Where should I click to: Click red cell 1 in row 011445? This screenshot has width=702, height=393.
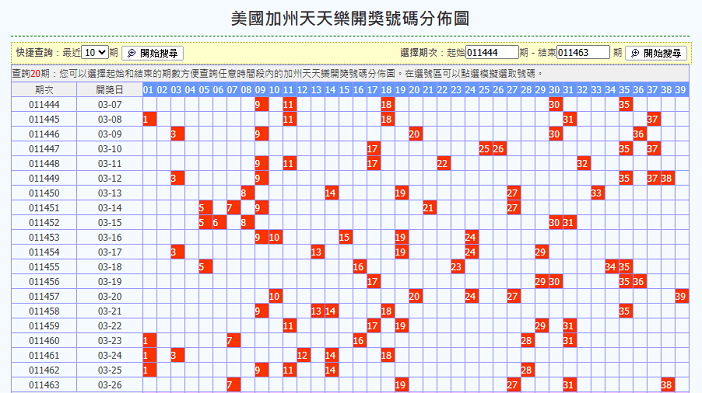coord(150,119)
